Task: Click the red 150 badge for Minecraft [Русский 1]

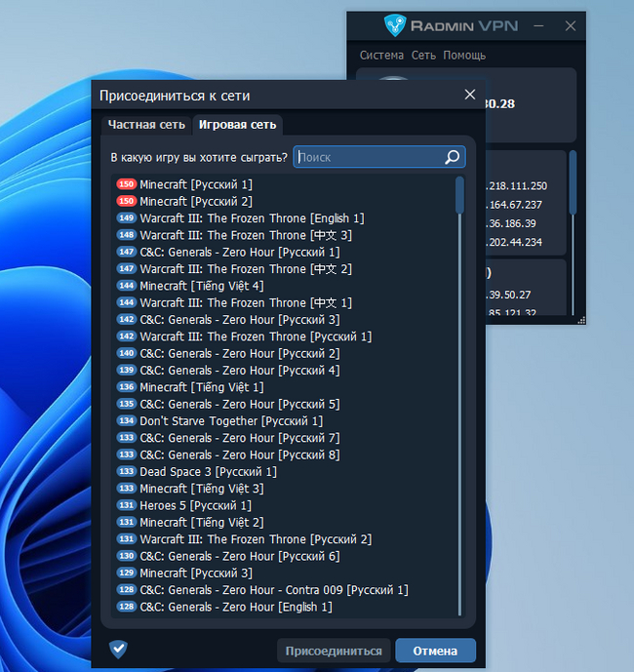Action: [126, 184]
